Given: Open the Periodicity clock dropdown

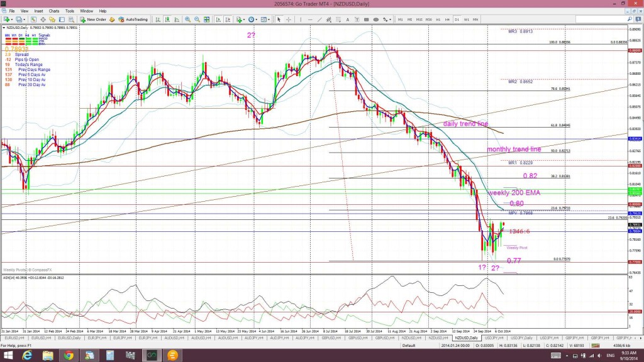Looking at the screenshot, I should pos(252,19).
